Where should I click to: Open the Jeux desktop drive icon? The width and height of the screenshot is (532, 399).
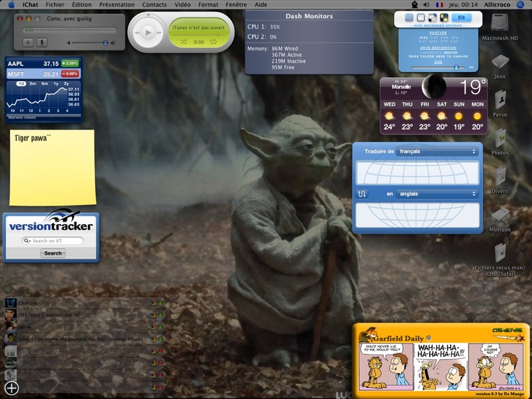coord(499,63)
